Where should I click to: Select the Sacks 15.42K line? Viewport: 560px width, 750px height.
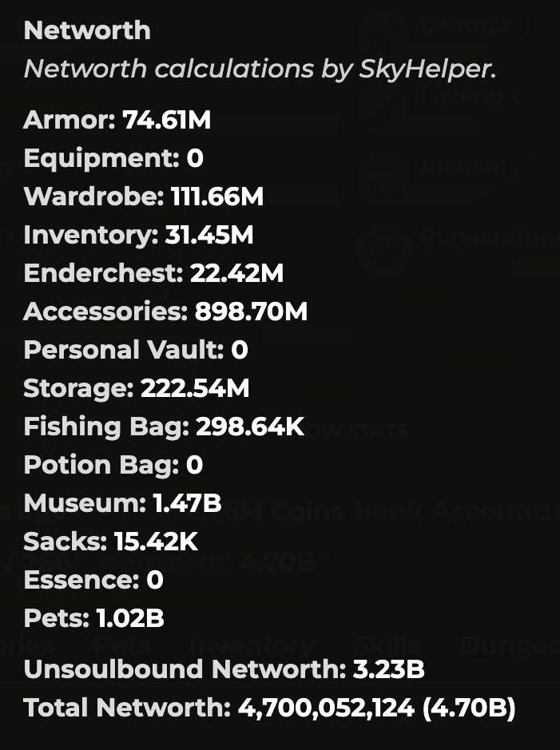110,541
